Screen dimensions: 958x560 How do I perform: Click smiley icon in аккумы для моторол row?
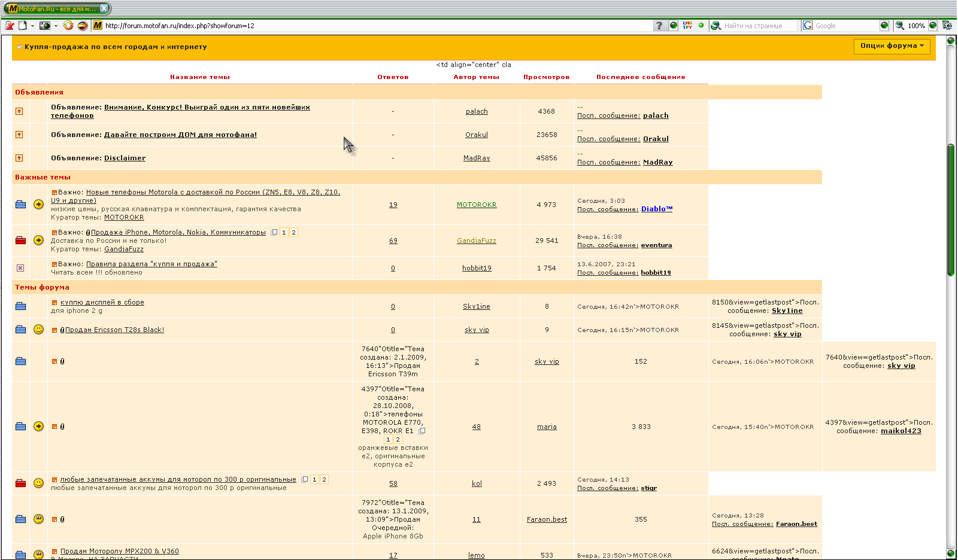click(x=38, y=483)
